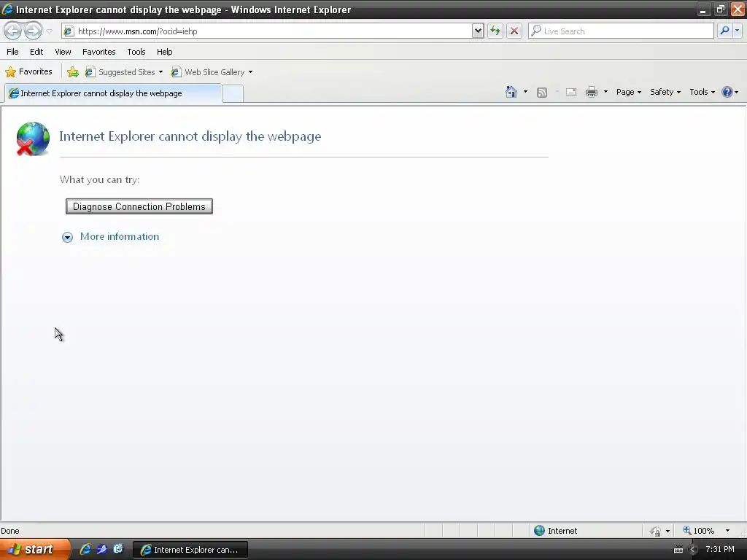Viewport: 747px width, 560px height.
Task: Click the Internet security zone indicator
Action: (555, 531)
